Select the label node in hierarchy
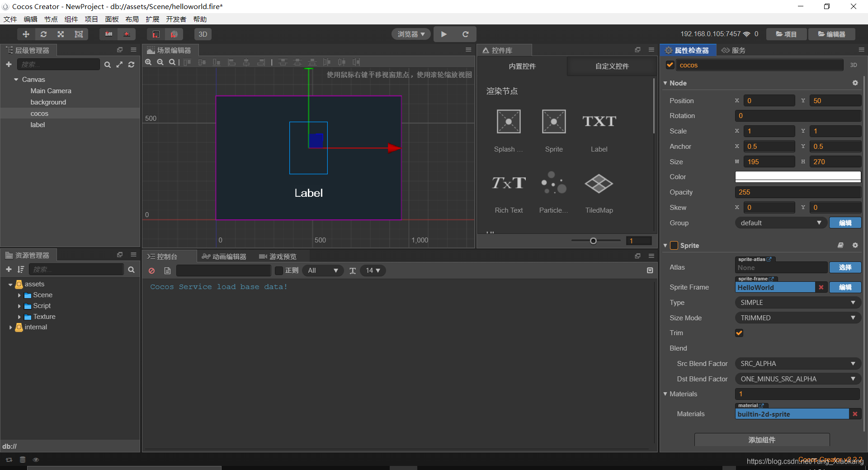Screen dimensions: 868x470 [x=38, y=125]
